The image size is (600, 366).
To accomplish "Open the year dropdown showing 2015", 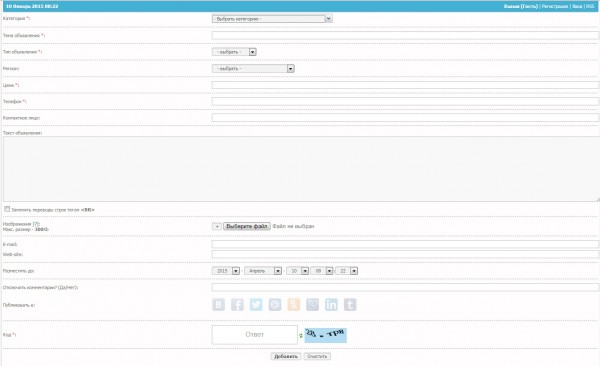I will 226,271.
